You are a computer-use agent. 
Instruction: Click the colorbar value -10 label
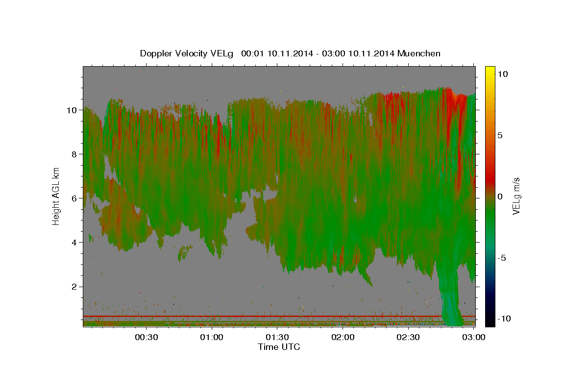pyautogui.click(x=505, y=319)
